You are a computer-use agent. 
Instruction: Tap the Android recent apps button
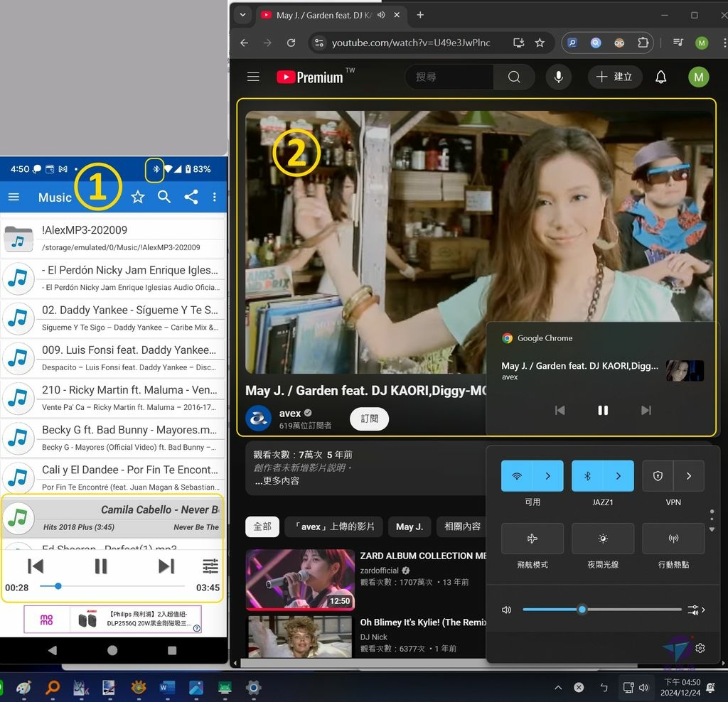172,650
